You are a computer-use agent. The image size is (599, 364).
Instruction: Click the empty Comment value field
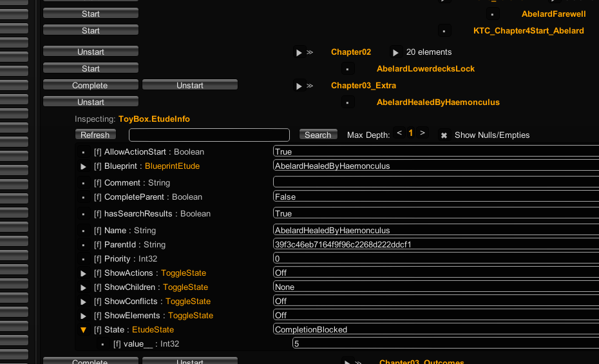pos(436,182)
